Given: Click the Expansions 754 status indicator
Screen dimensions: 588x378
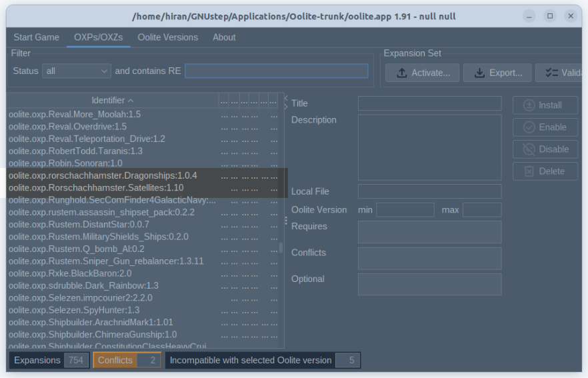Looking at the screenshot, I should click(x=49, y=361).
